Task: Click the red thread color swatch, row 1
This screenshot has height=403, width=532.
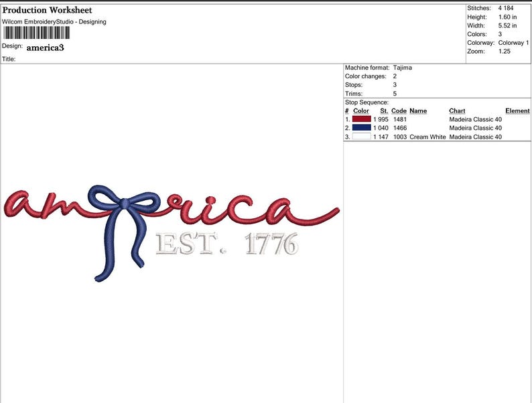Action: 362,119
